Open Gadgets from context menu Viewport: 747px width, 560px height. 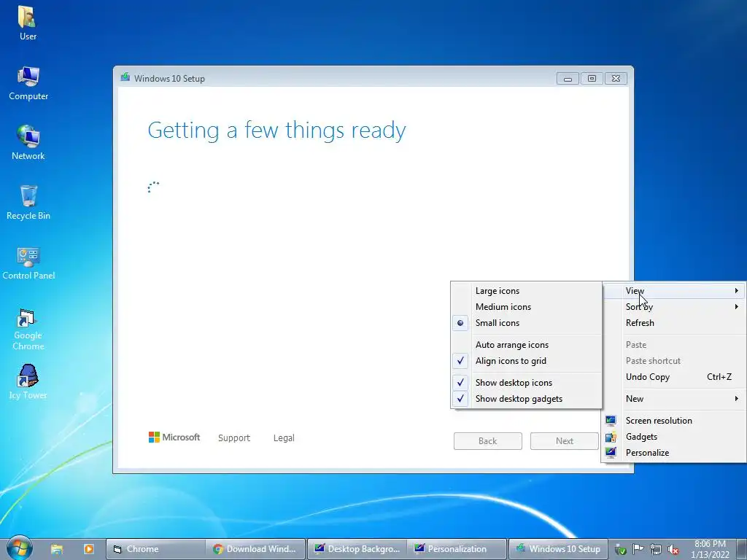click(x=673, y=437)
